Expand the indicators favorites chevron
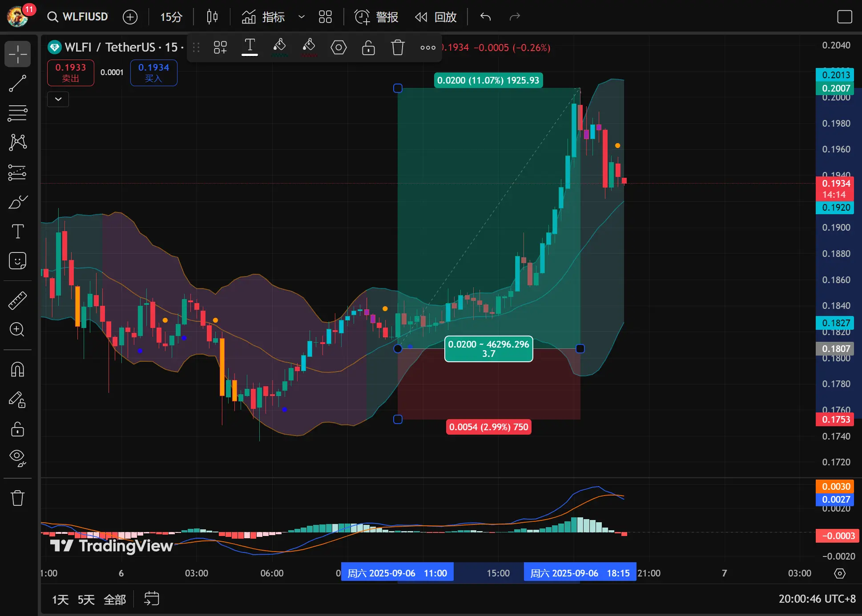862x616 pixels. click(301, 17)
